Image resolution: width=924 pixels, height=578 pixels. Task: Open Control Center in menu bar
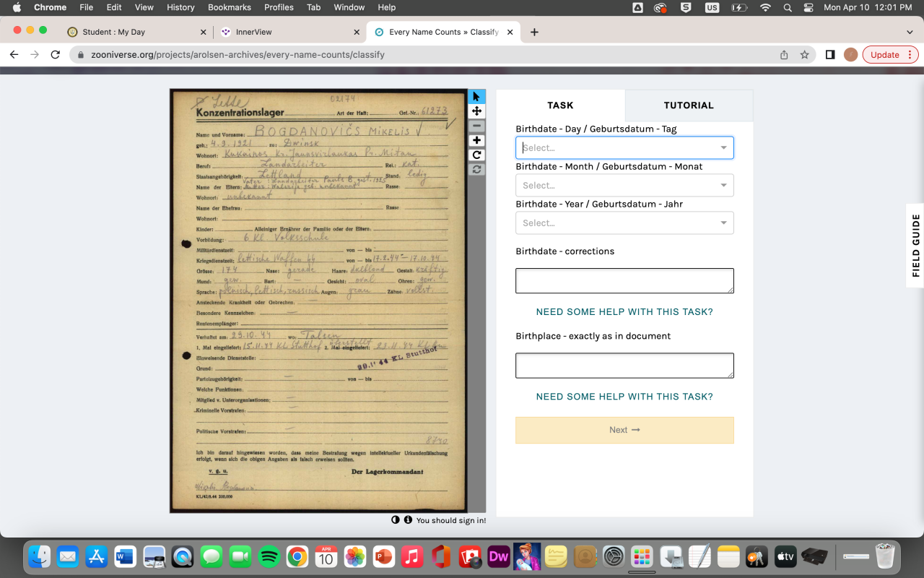pyautogui.click(x=808, y=7)
